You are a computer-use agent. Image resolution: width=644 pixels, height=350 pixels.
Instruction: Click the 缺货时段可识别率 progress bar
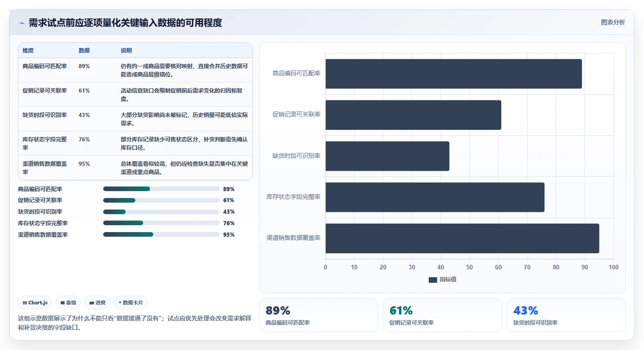coord(161,212)
